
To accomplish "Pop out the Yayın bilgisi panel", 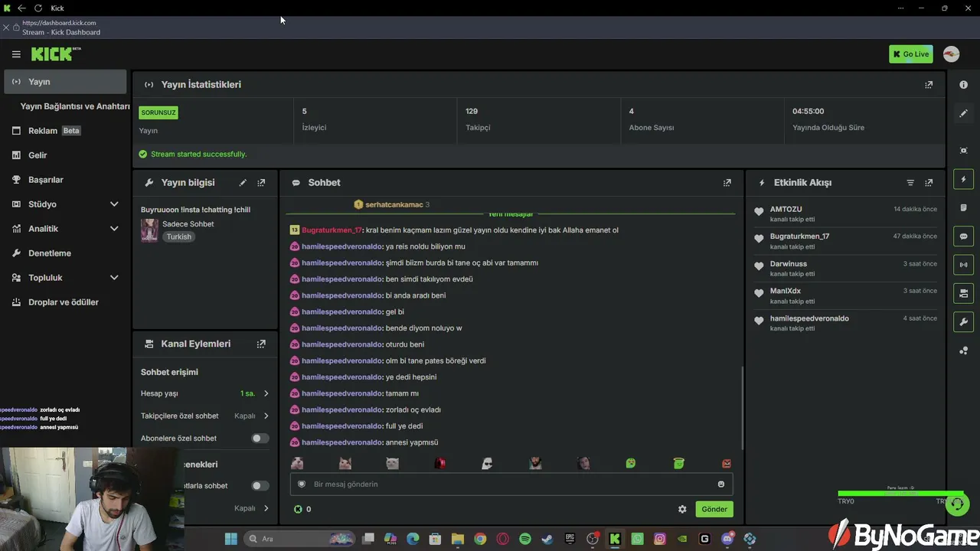I will coord(261,183).
